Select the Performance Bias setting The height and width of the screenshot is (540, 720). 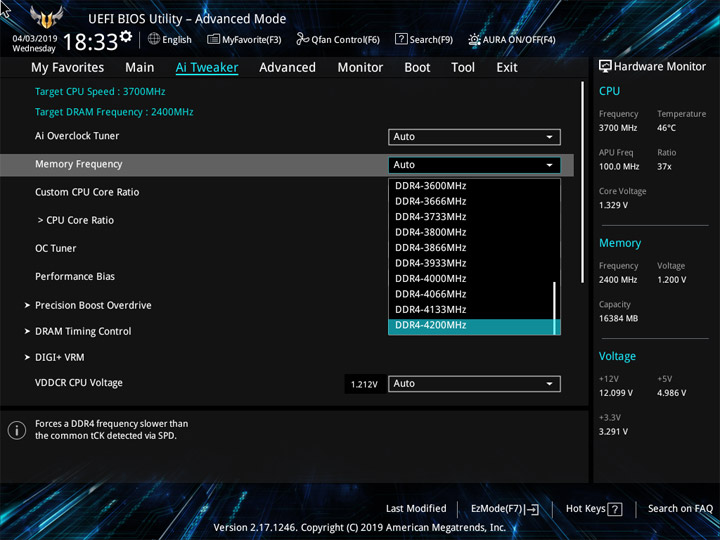point(75,276)
